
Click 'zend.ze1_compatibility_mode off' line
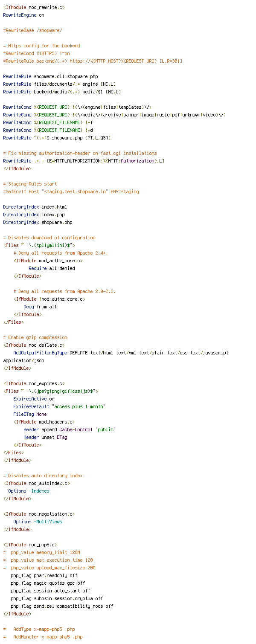point(62,606)
